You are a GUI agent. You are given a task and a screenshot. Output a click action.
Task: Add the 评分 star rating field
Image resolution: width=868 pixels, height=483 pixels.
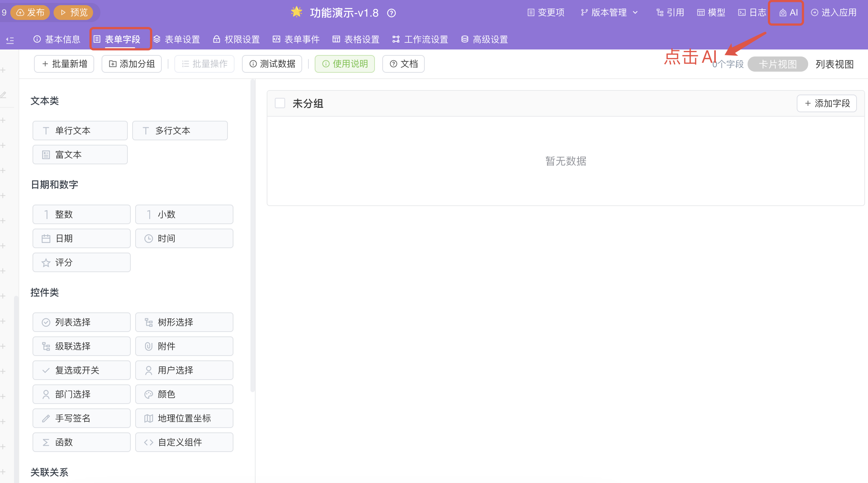[x=81, y=263]
